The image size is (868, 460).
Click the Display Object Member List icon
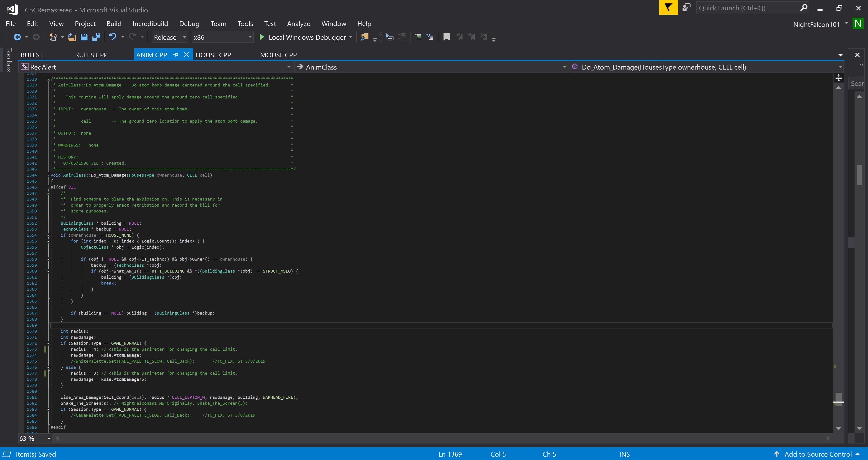tap(389, 37)
